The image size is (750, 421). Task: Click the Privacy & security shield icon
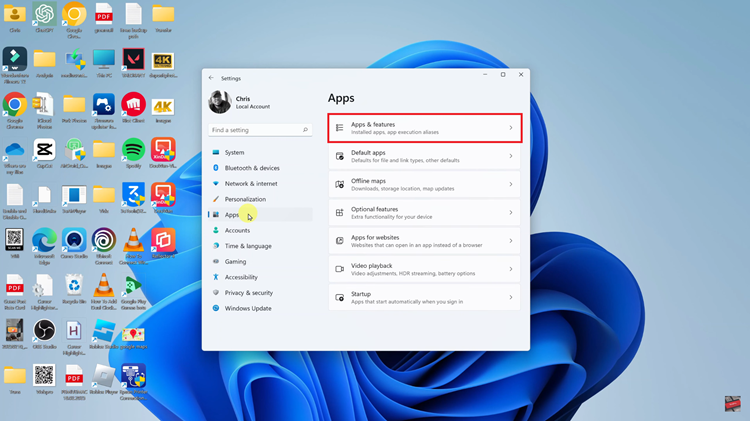pos(216,292)
